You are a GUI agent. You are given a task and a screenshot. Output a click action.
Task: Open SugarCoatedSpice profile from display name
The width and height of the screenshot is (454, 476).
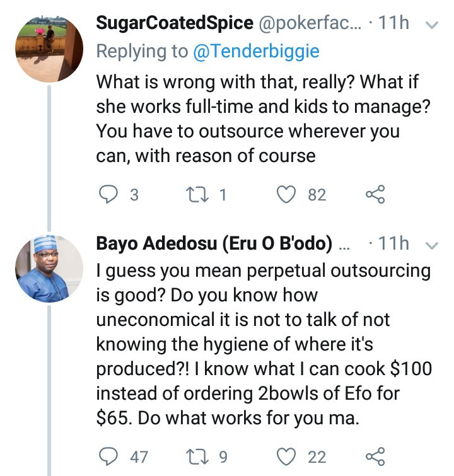coord(175,23)
